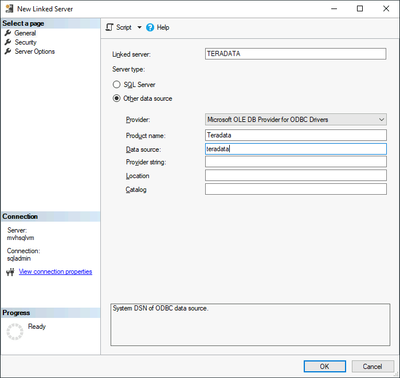
Task: Open the Script dropdown arrow
Action: [x=139, y=27]
